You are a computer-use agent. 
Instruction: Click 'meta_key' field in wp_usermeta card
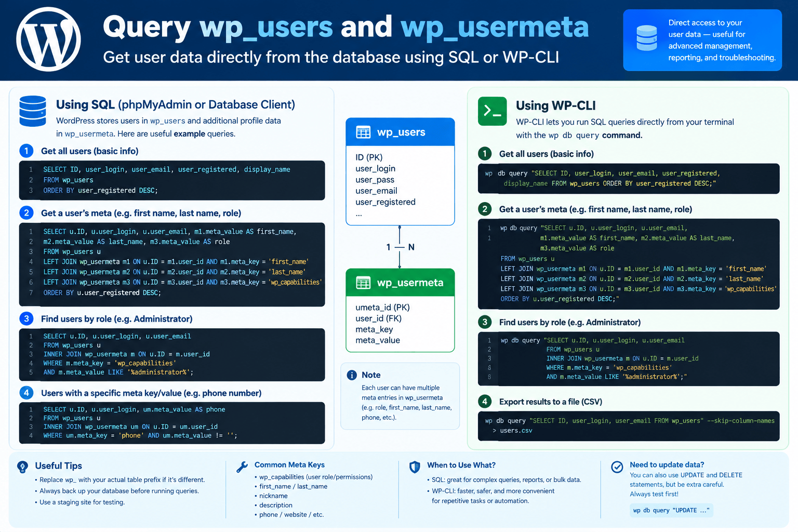(x=374, y=329)
